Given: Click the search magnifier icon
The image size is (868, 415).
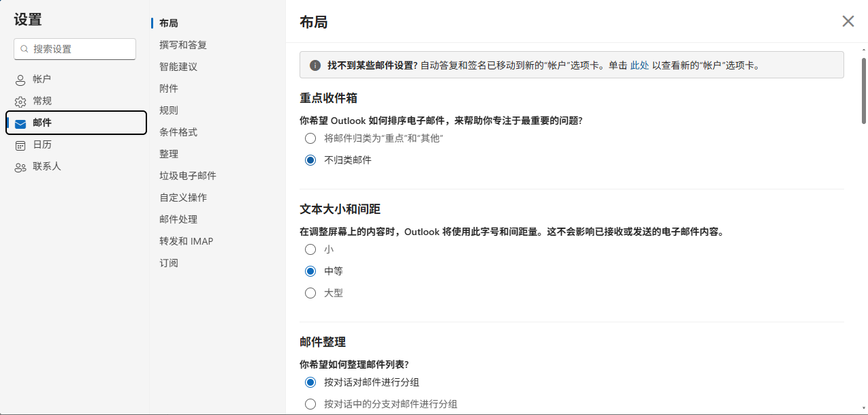Looking at the screenshot, I should [x=25, y=49].
